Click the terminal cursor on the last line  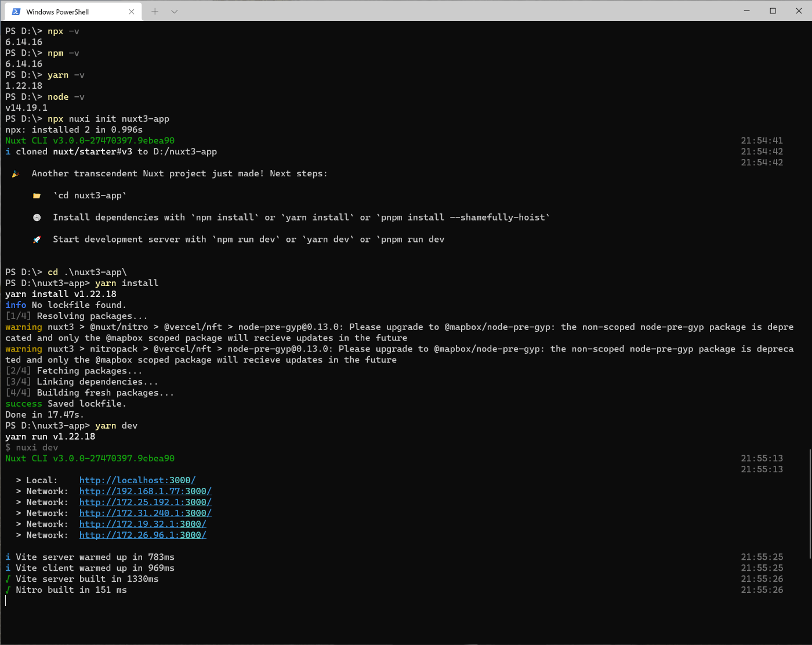point(6,601)
